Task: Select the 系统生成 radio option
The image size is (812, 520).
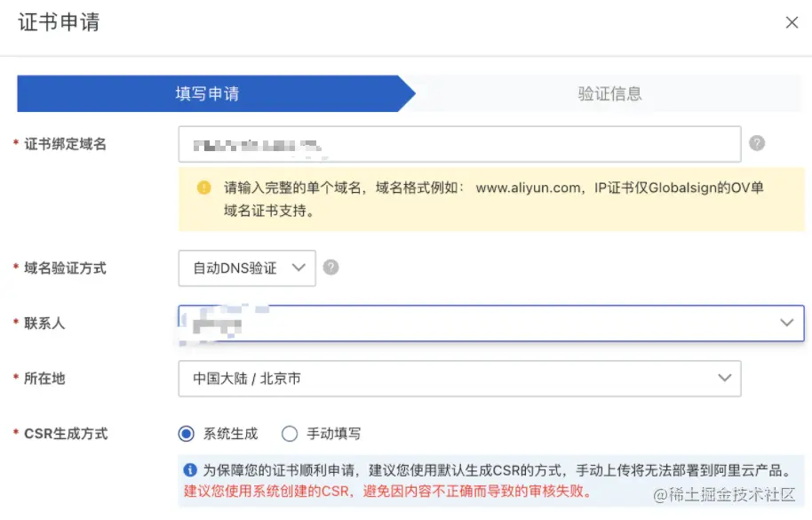Action: click(186, 434)
